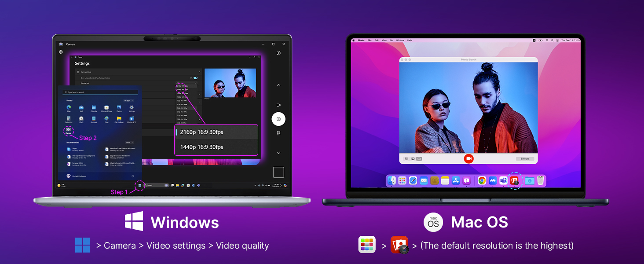Choose 1440p 16:9 30fps from quality list

point(201,147)
